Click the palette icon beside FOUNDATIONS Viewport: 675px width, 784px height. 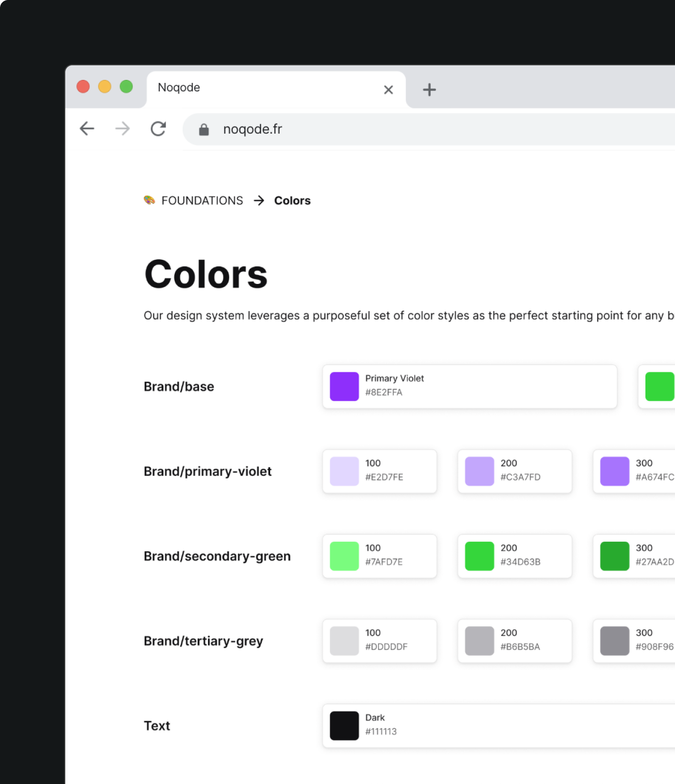tap(149, 200)
